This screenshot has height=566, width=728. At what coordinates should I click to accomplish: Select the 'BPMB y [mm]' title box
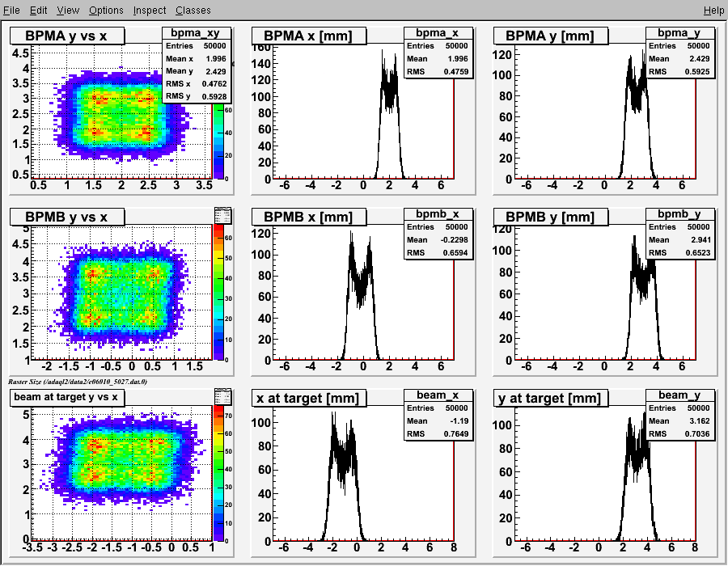tap(551, 217)
